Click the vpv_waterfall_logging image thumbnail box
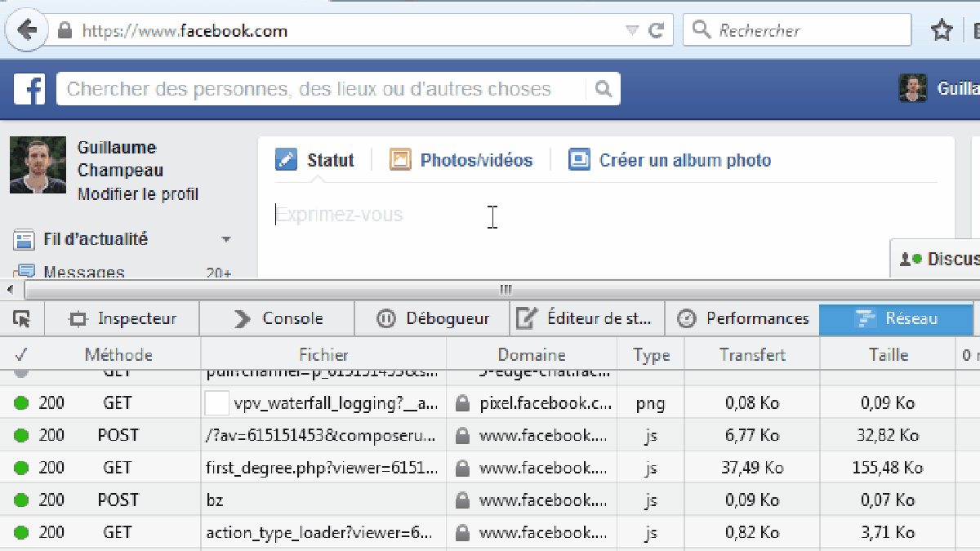This screenshot has height=551, width=980. click(216, 402)
